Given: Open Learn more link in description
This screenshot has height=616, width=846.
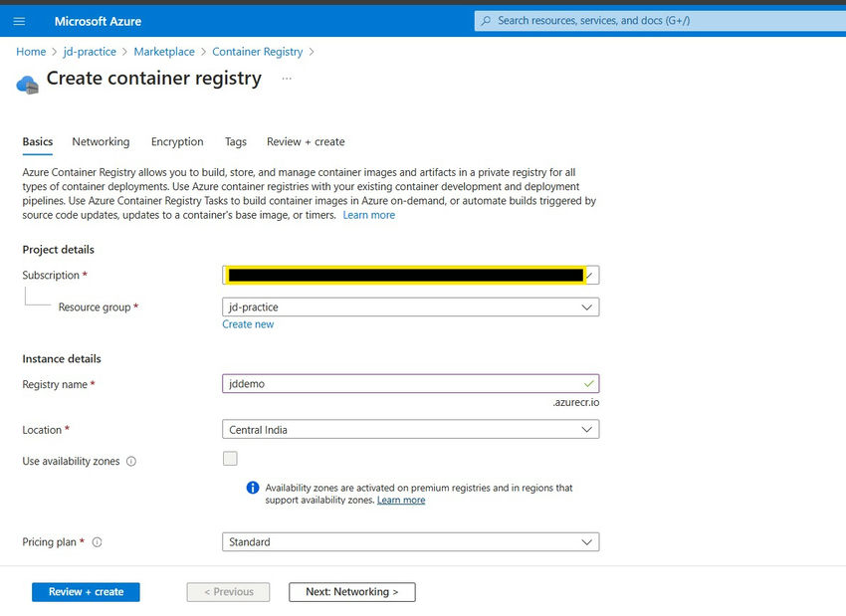Looking at the screenshot, I should point(368,215).
